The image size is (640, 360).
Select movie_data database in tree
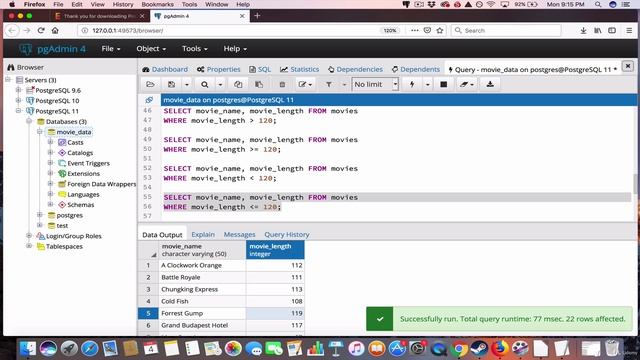pyautogui.click(x=73, y=132)
